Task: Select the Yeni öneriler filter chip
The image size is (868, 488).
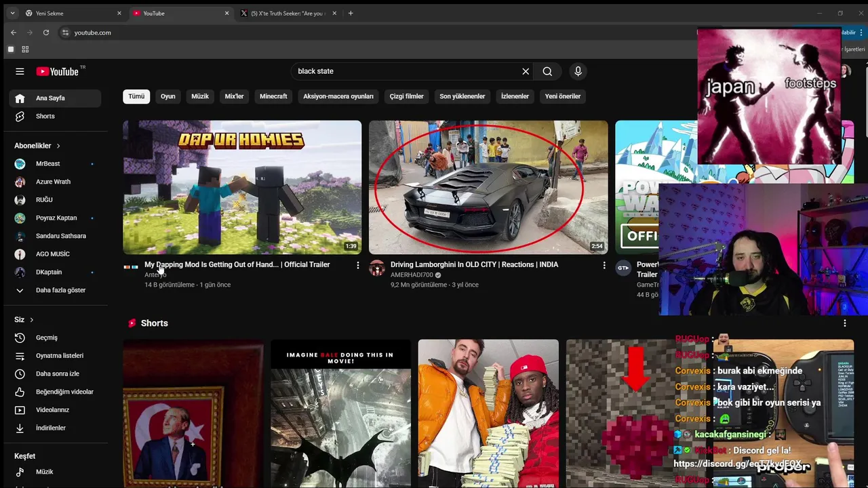Action: tap(563, 96)
